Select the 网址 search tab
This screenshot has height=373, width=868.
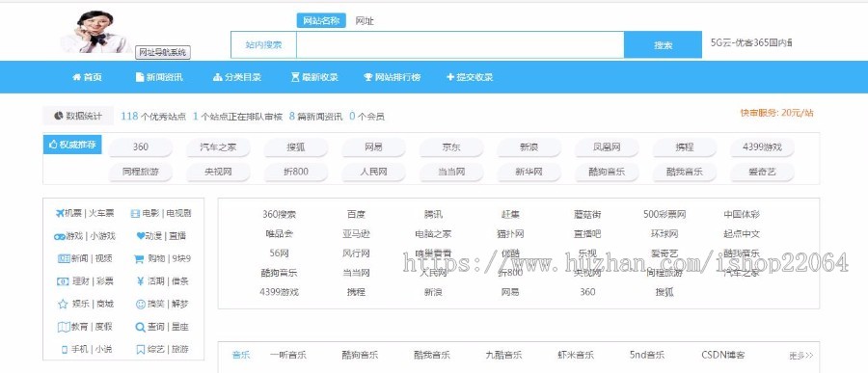[365, 21]
